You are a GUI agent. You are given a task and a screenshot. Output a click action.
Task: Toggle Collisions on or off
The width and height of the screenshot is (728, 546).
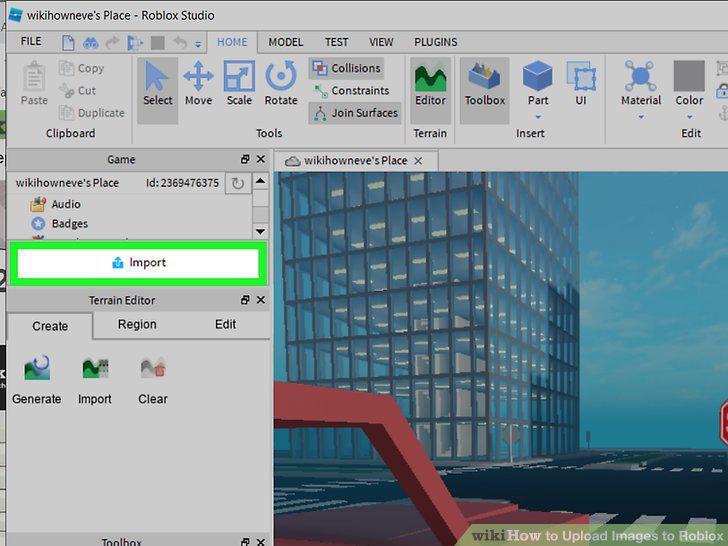[x=346, y=68]
